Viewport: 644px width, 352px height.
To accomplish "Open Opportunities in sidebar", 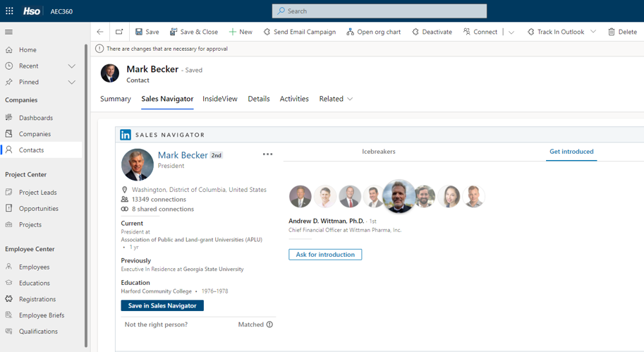I will point(39,209).
